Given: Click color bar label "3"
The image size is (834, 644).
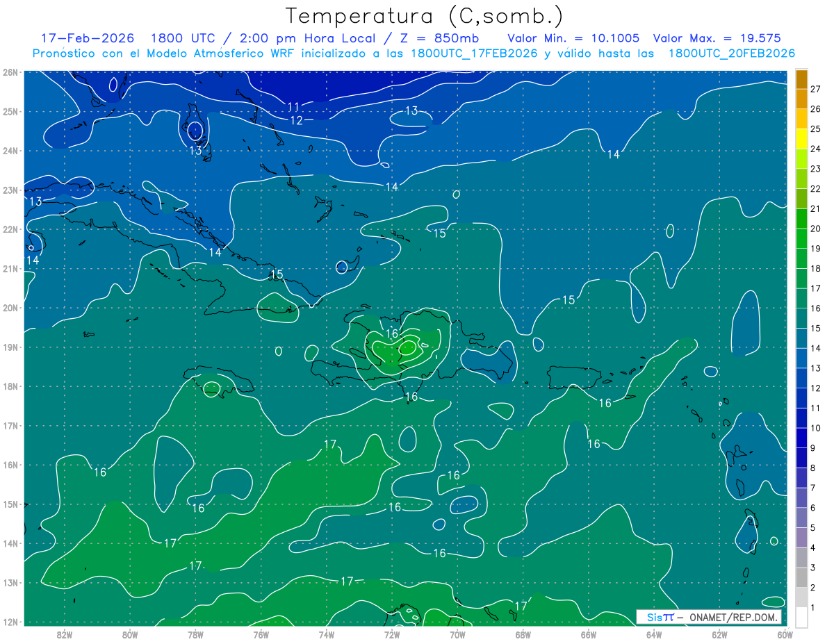Looking at the screenshot, I should click(812, 568).
